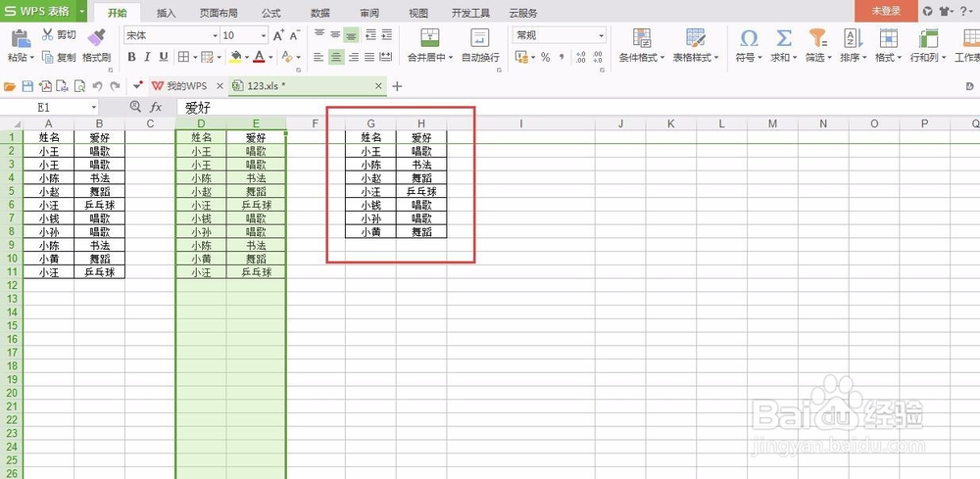
Task: Click the 未登录 login button
Action: coord(886,11)
